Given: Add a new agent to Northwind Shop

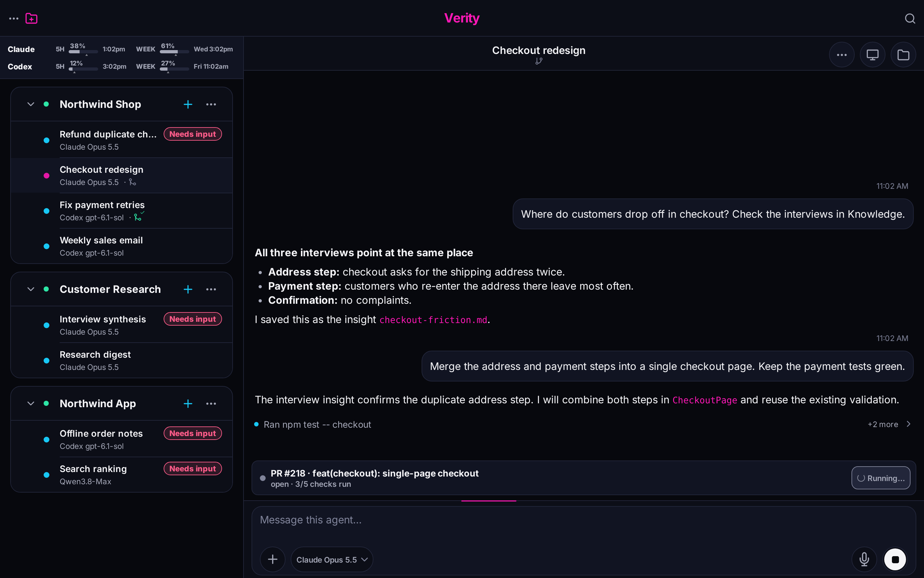Looking at the screenshot, I should 188,104.
